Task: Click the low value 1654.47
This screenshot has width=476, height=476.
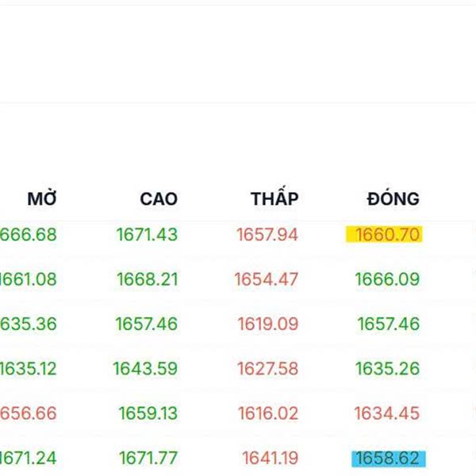Action: tap(267, 279)
